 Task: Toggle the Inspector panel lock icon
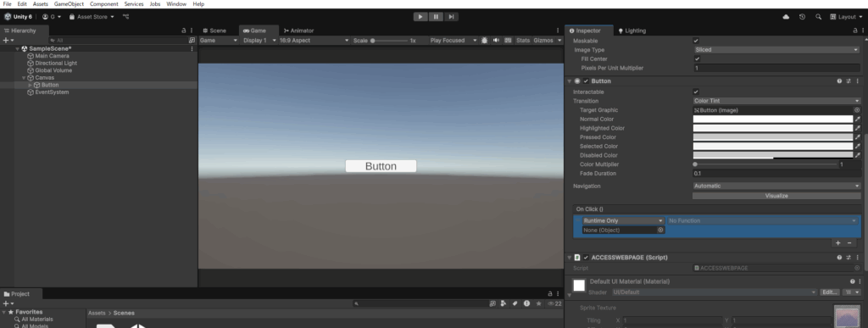855,31
